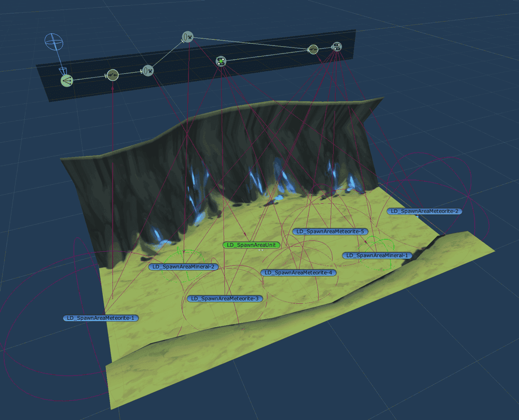Click the LD_SpawnAreaMeteorite-2 label
Screen dimensions: 519x420
424,211
